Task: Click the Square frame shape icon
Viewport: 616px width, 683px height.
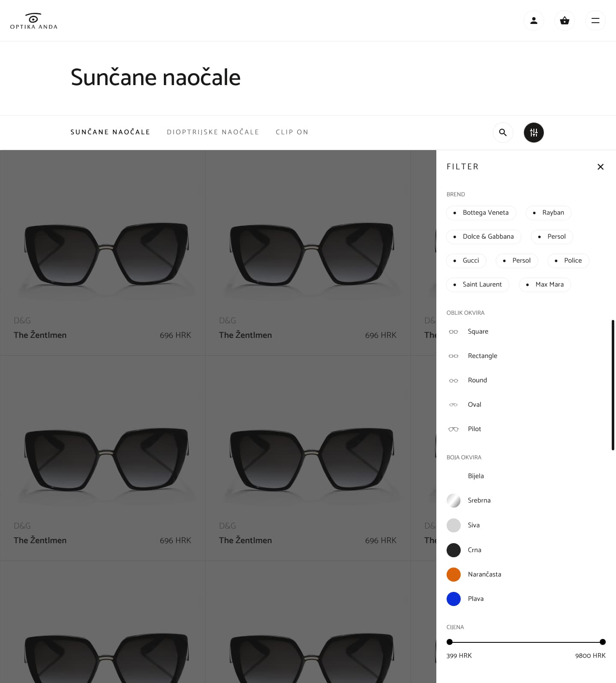Action: coord(453,332)
